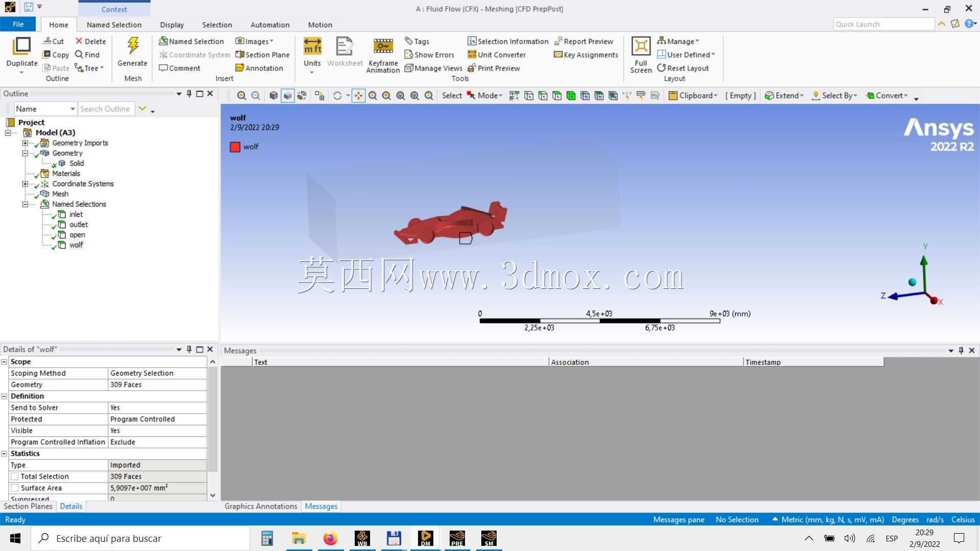This screenshot has width=980, height=551.
Task: Collapse the Scope section
Action: tap(4, 362)
